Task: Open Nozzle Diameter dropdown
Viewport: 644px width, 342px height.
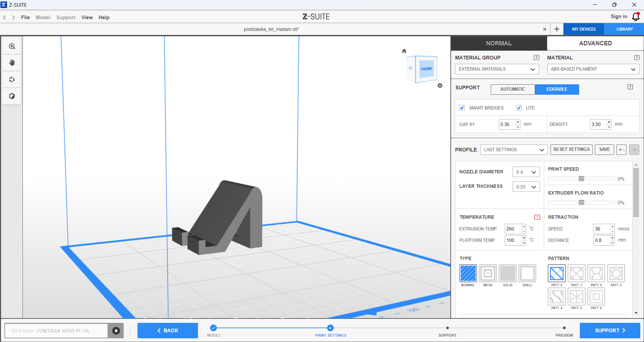Action: point(526,172)
